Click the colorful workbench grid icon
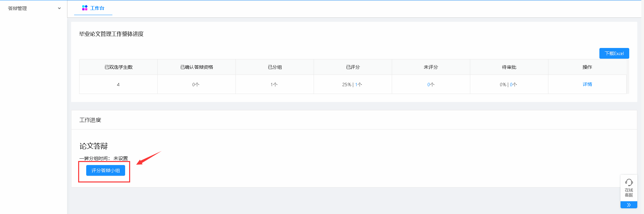644x214 pixels. click(85, 8)
